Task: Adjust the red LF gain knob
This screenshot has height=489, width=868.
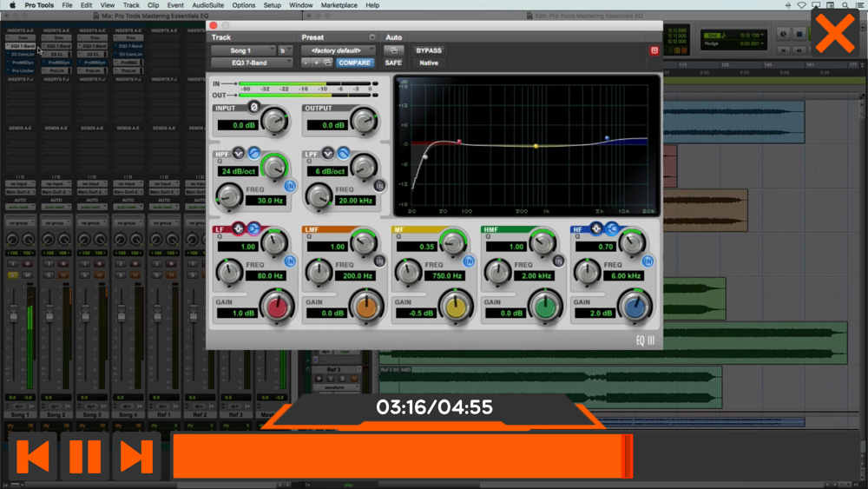Action: [277, 307]
